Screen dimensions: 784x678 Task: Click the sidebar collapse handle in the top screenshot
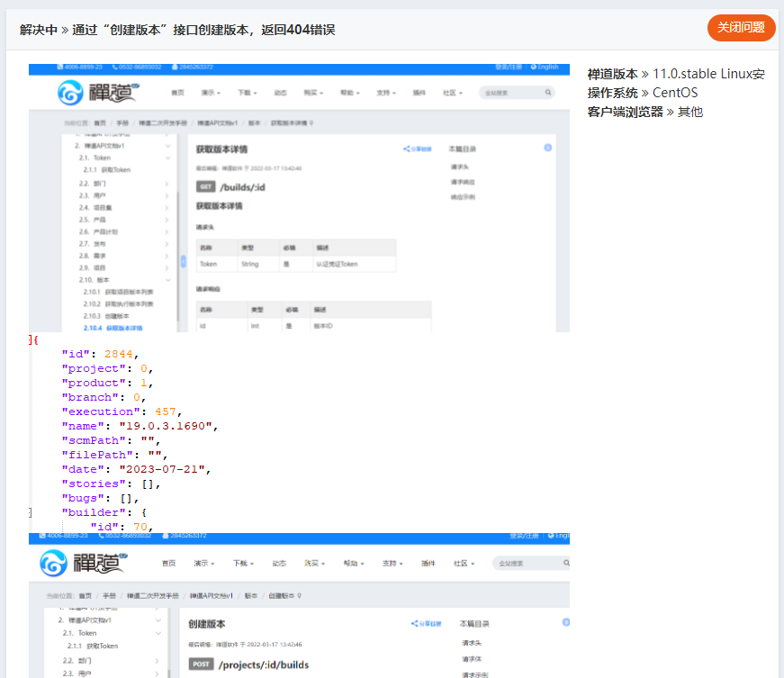(x=184, y=261)
